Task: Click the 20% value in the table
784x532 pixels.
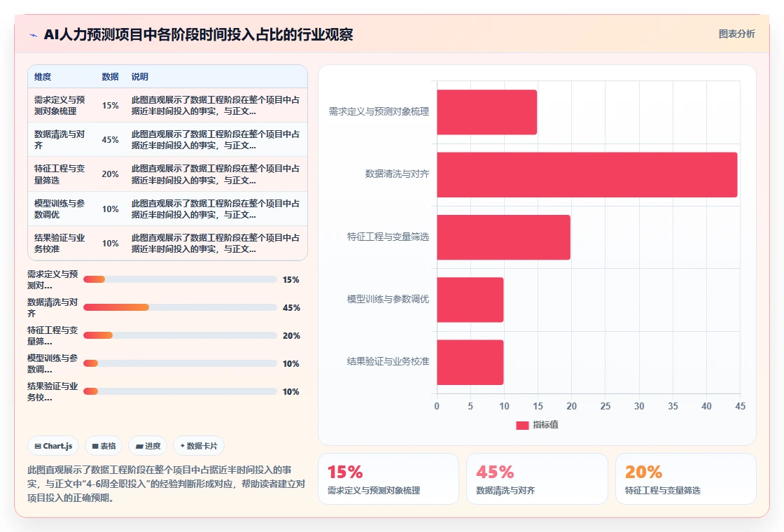Action: pyautogui.click(x=110, y=174)
